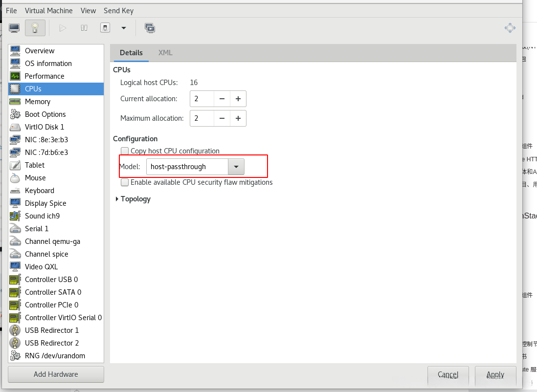
Task: Manage VM snapshots toolbar icon
Action: 150,28
